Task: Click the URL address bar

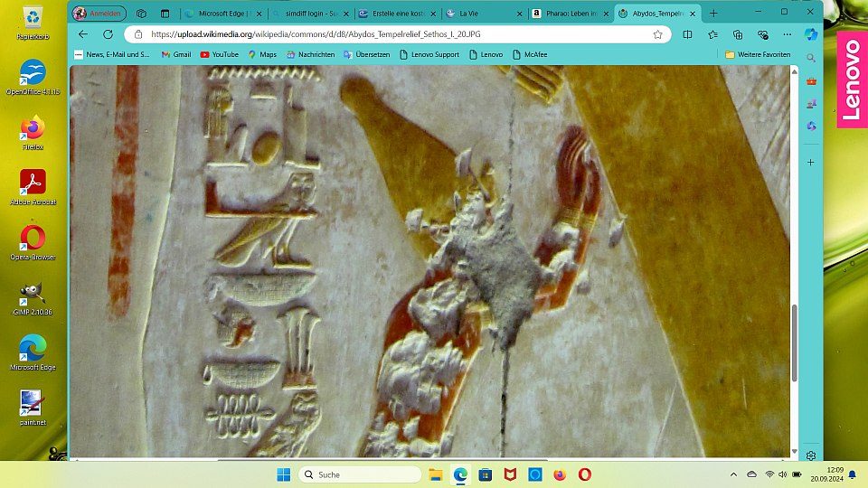Action: (x=399, y=34)
